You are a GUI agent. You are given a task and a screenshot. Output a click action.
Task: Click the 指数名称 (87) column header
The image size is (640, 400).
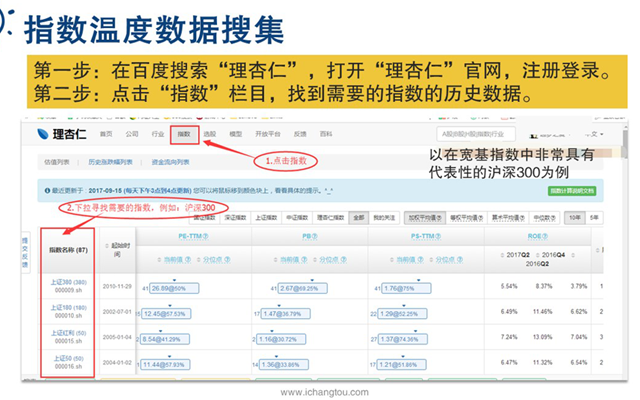click(68, 250)
